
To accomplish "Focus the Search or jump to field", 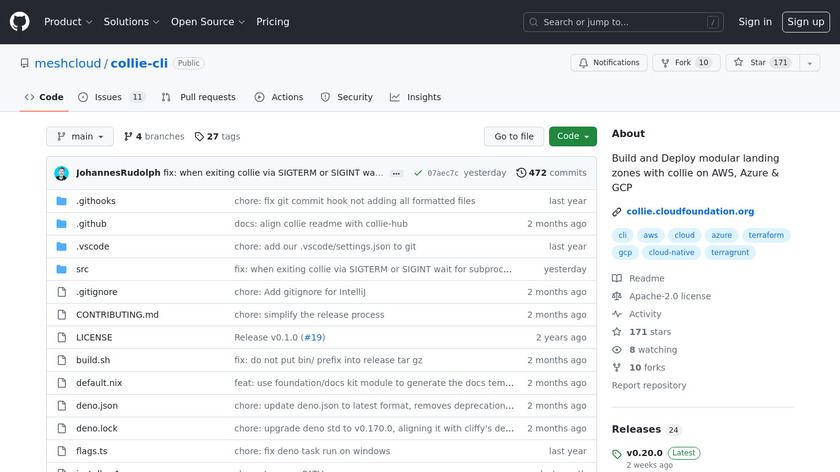I will [x=623, y=22].
